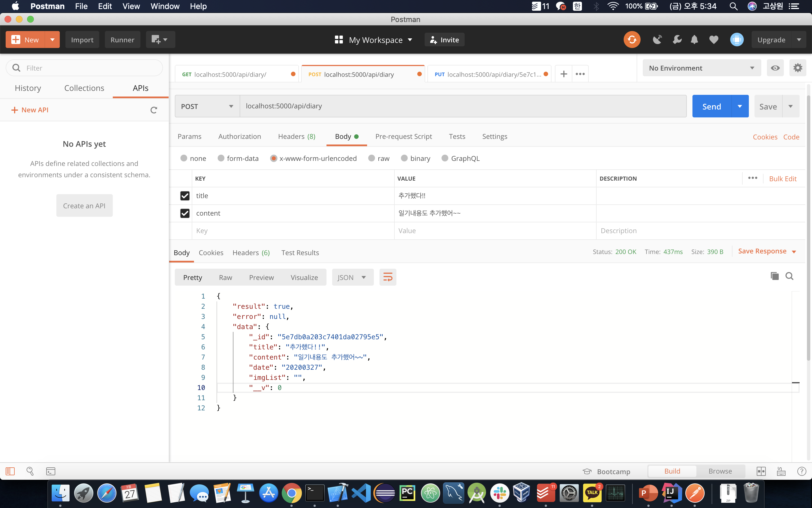Uncheck the title key row checkbox

185,196
